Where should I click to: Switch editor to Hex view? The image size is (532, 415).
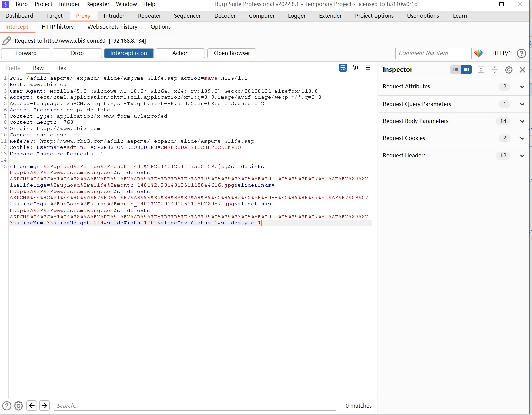pos(61,68)
